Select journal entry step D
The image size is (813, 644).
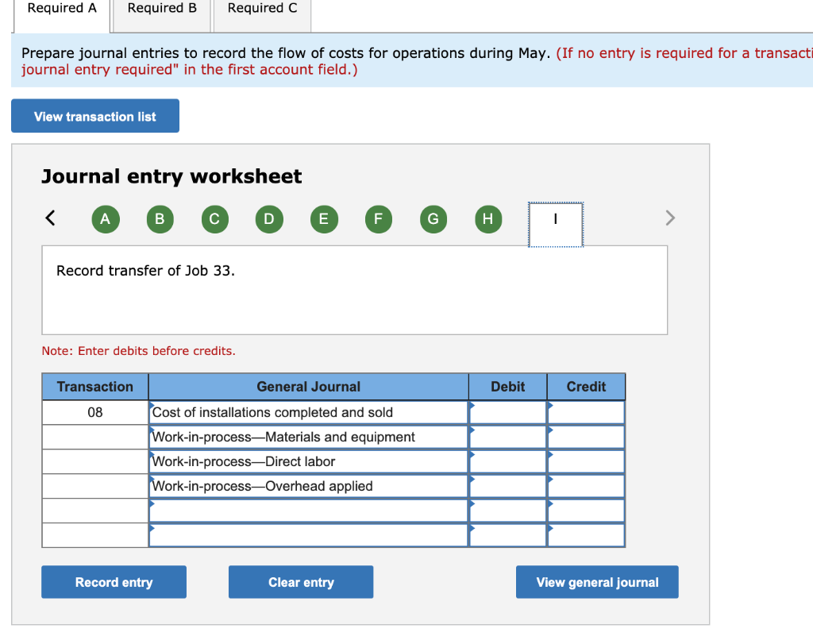pyautogui.click(x=269, y=219)
